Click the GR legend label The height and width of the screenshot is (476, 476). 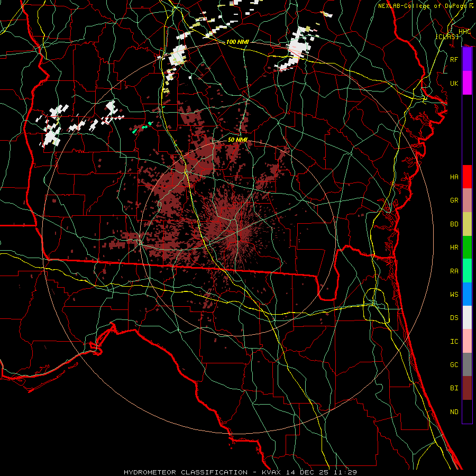coord(454,200)
